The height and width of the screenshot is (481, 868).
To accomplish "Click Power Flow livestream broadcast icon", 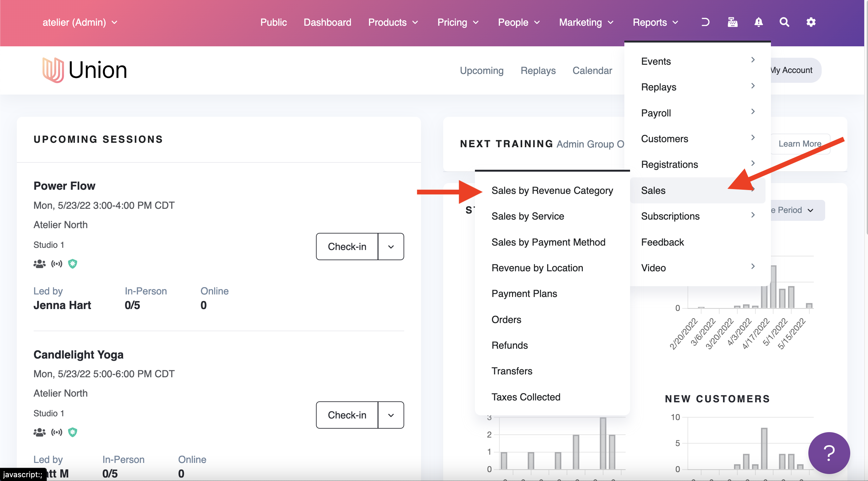I will coord(56,264).
